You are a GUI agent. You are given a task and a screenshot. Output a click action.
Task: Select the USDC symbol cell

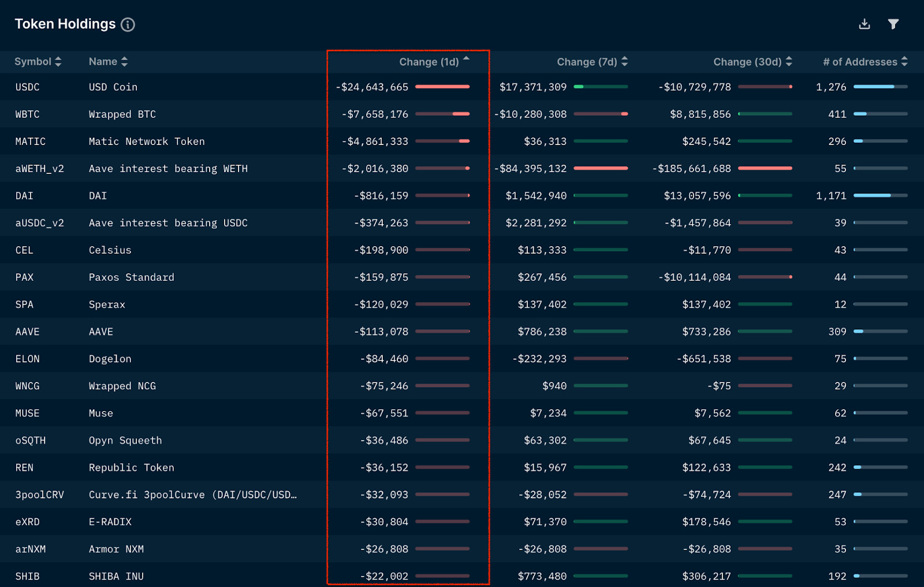[28, 87]
